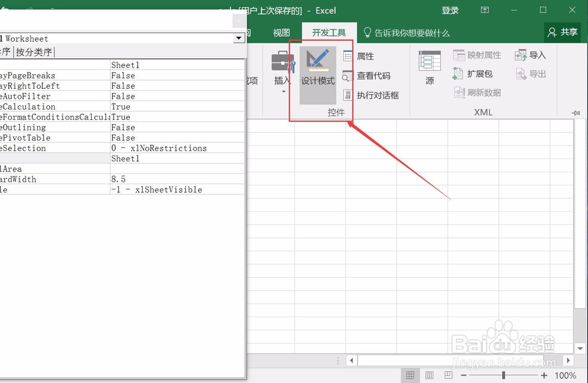
Task: Select EnablePivotTable property row
Action: (122, 138)
